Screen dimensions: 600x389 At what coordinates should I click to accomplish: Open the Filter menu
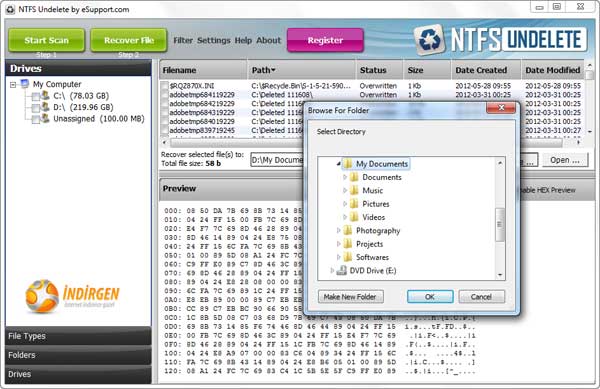[183, 40]
